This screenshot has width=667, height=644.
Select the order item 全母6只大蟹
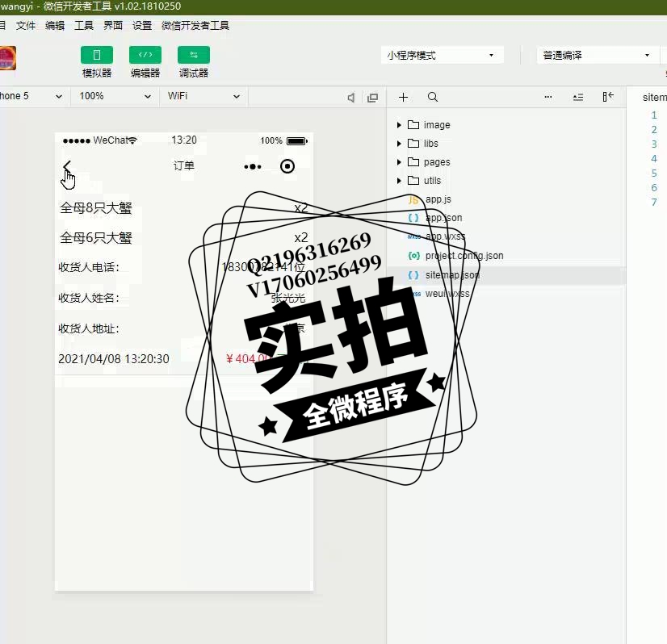coord(96,237)
